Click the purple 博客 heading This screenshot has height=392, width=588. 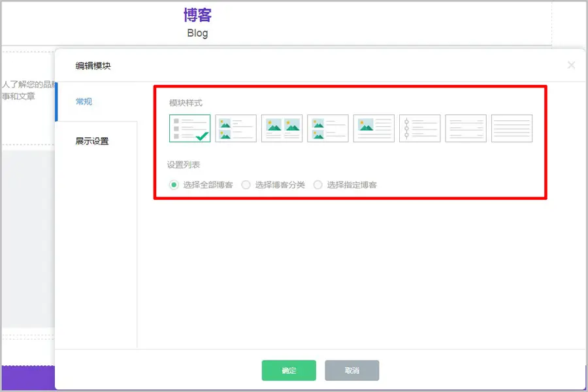coord(197,15)
